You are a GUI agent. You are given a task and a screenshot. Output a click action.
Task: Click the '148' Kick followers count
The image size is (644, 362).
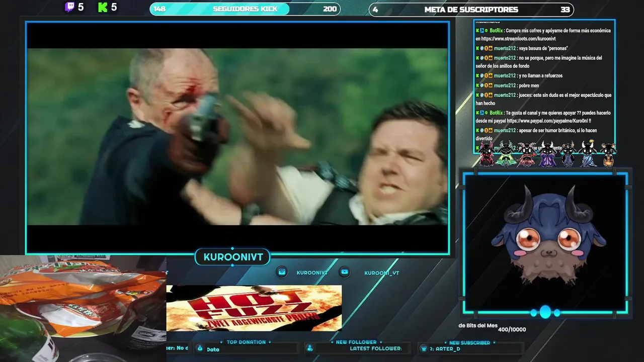pos(159,9)
